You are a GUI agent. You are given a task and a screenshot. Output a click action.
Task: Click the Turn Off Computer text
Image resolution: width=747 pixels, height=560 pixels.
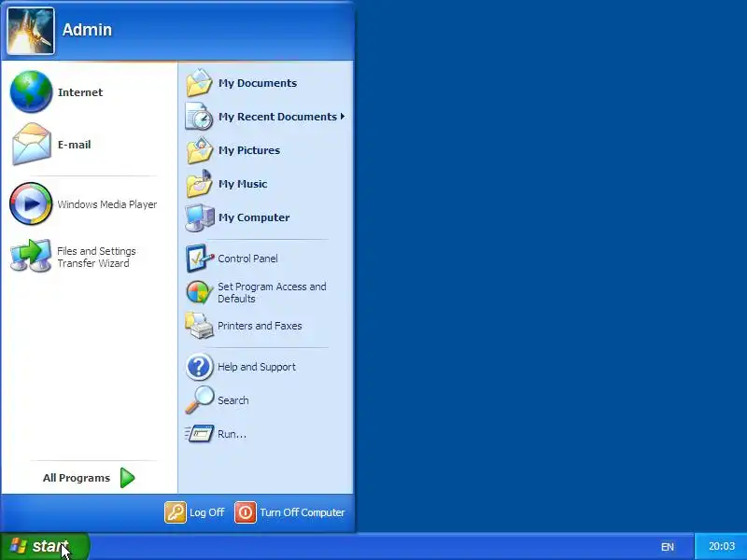[302, 512]
